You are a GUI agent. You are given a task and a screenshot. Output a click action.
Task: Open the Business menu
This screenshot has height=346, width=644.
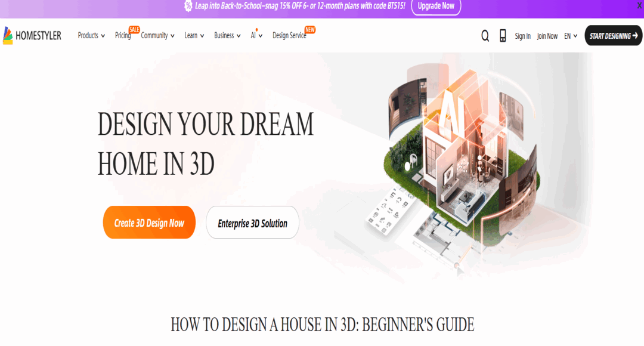[x=227, y=36]
